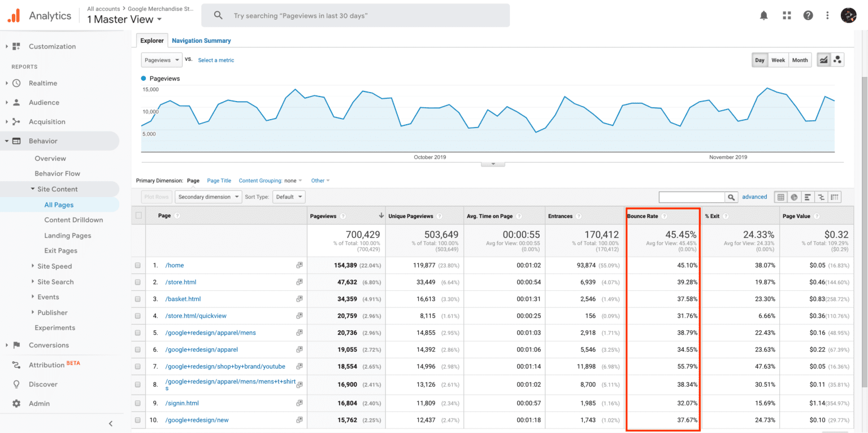Open the Sort Type Default dropdown

289,197
